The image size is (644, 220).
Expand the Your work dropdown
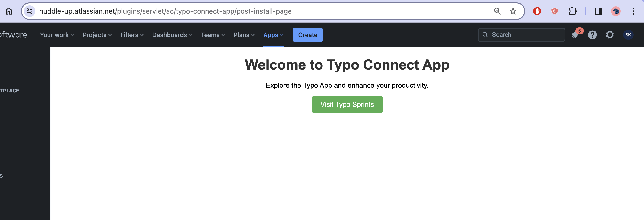[x=57, y=35]
